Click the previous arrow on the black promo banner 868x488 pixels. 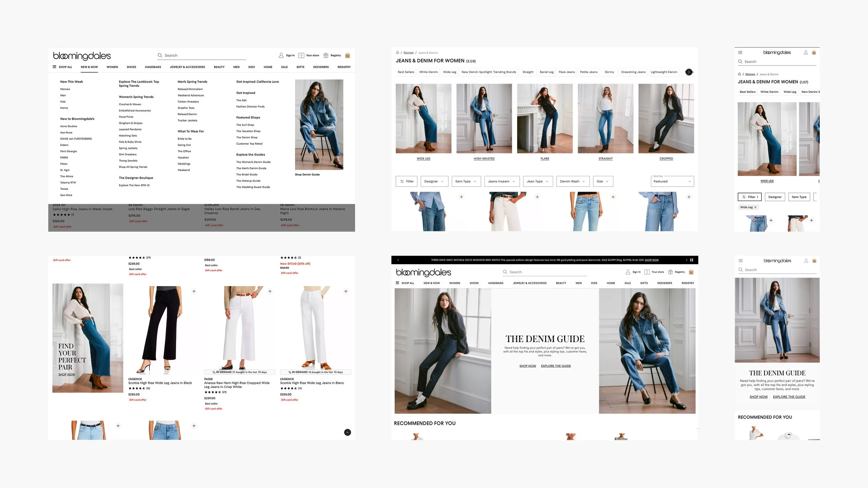point(398,260)
